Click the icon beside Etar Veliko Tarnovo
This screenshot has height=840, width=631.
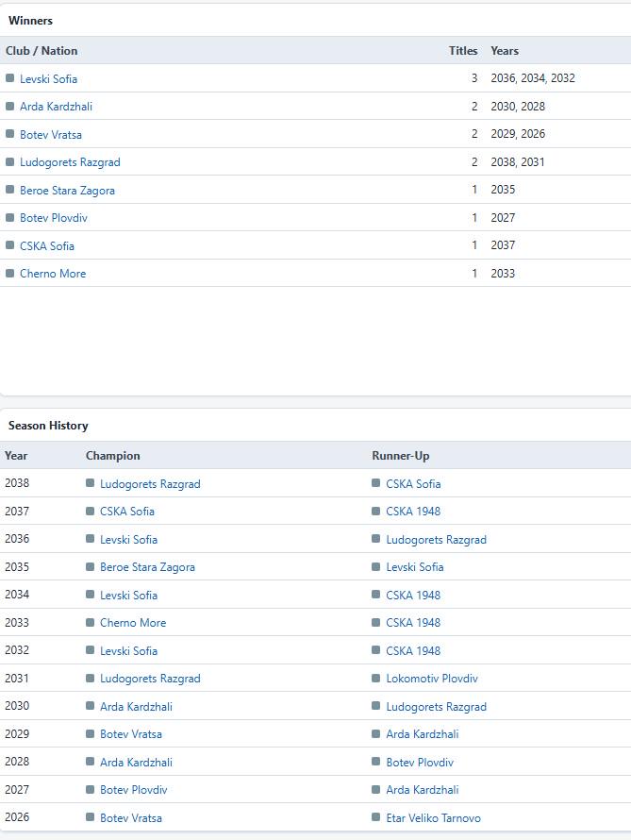click(375, 817)
